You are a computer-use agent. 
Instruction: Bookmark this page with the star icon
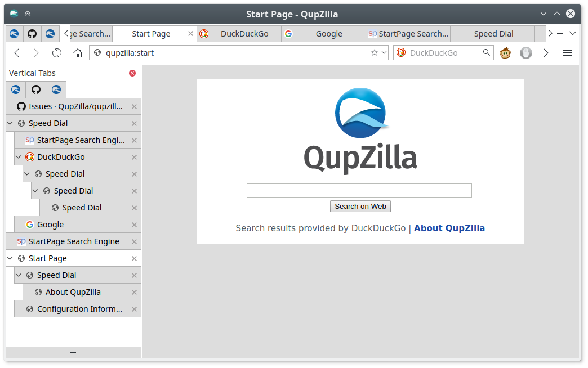374,53
